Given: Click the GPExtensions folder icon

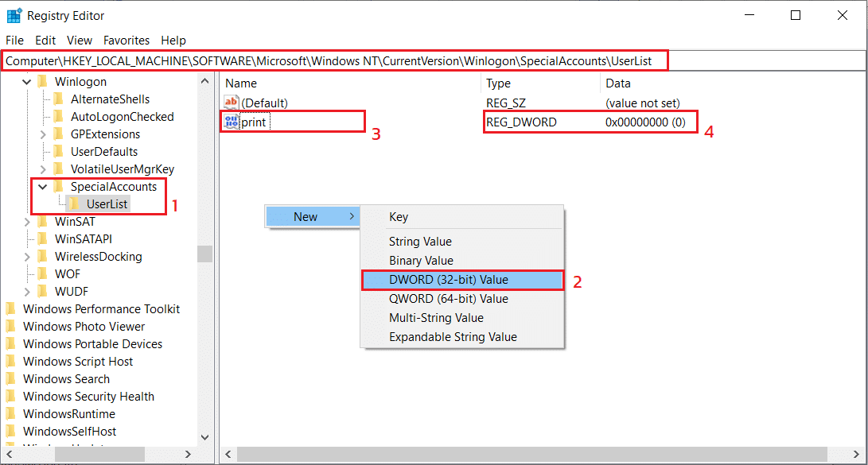Looking at the screenshot, I should [x=59, y=134].
